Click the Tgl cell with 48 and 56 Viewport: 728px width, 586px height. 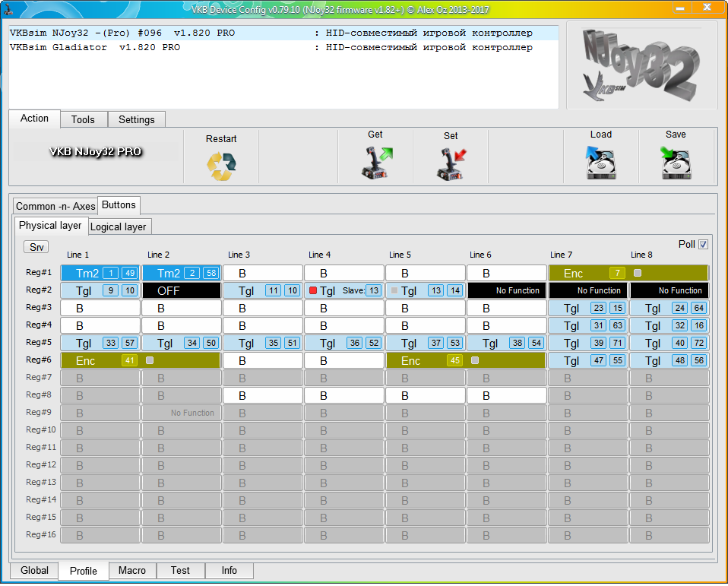669,360
